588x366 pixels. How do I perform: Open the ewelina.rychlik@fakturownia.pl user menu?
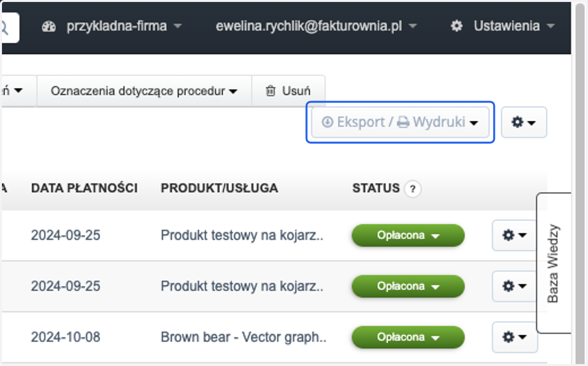point(317,26)
